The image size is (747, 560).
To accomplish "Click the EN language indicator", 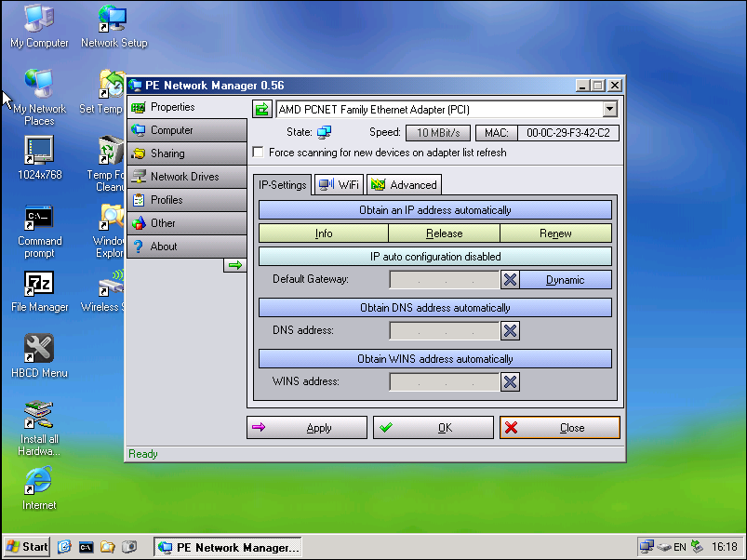I will pyautogui.click(x=680, y=547).
